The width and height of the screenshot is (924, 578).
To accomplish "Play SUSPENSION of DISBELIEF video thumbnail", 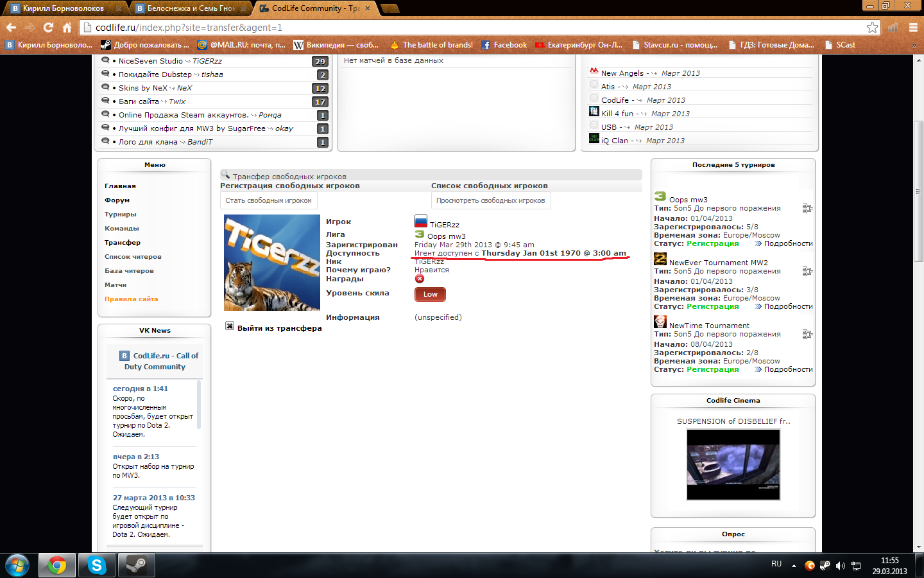I will coord(733,464).
